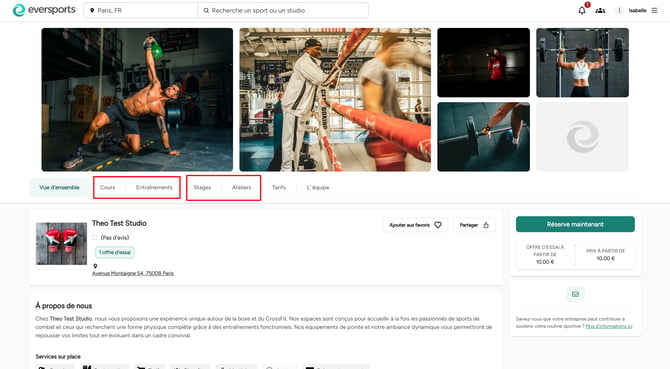Switch to the Entraînements tab
This screenshot has height=369, width=670.
pos(154,187)
